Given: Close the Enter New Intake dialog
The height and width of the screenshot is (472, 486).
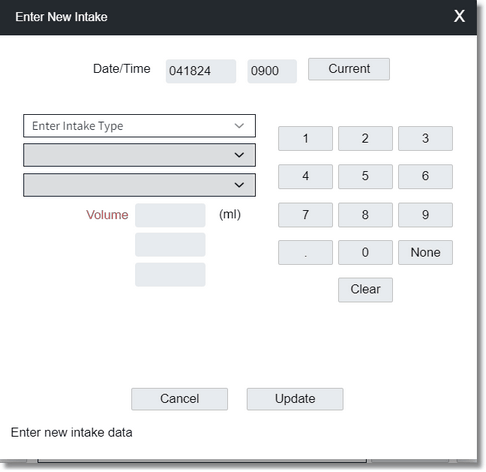Looking at the screenshot, I should point(459,16).
